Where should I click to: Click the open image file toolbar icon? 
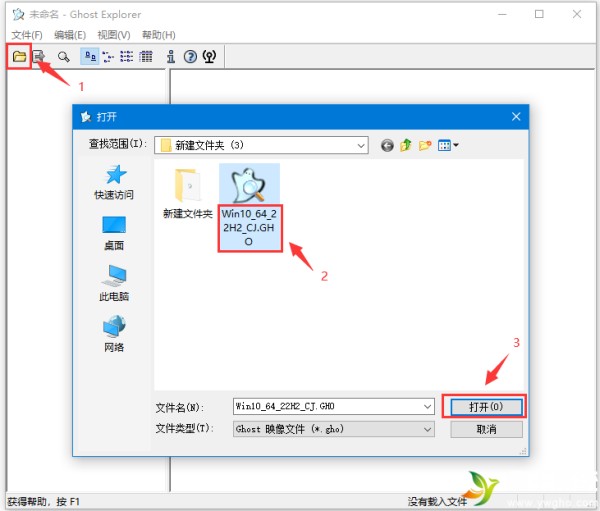(19, 57)
